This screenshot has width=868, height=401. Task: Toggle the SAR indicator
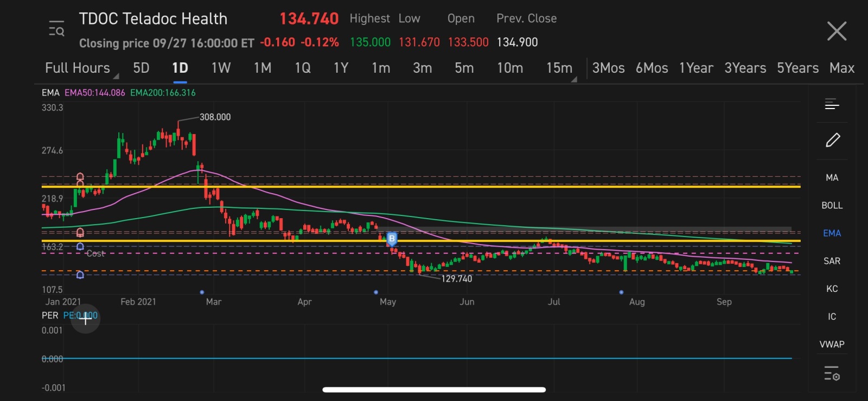point(832,261)
